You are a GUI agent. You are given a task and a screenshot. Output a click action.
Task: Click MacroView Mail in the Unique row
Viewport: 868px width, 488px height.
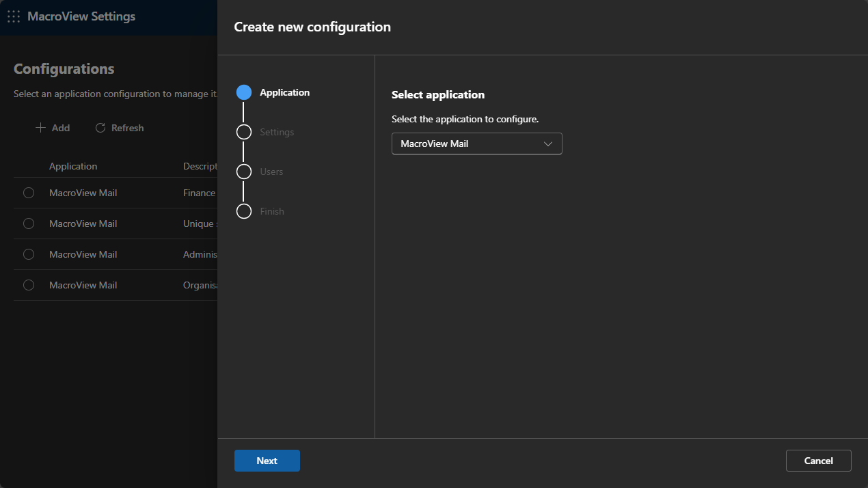pyautogui.click(x=83, y=223)
